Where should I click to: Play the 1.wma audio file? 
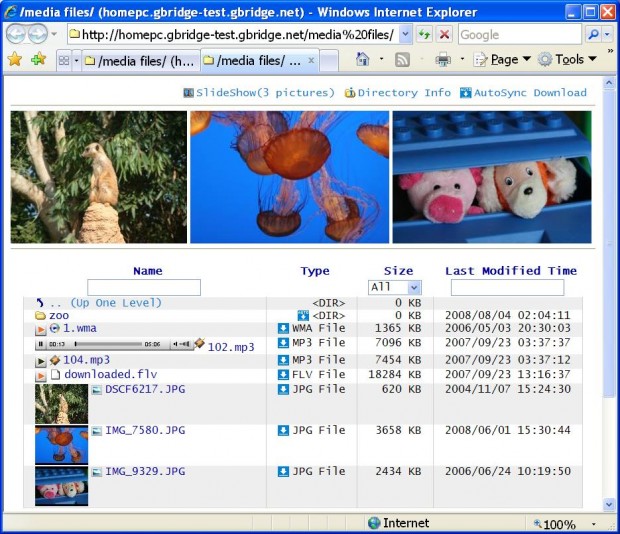40,329
